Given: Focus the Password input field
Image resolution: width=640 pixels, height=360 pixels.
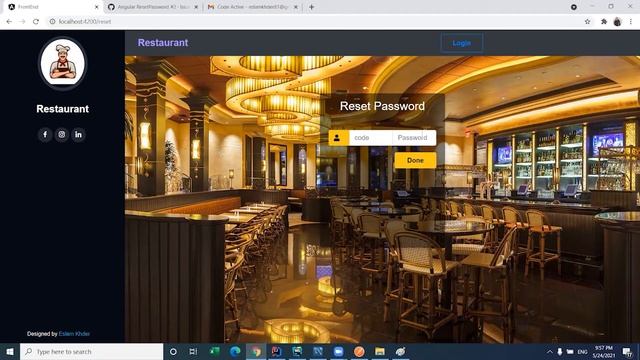Looking at the screenshot, I should click(414, 138).
